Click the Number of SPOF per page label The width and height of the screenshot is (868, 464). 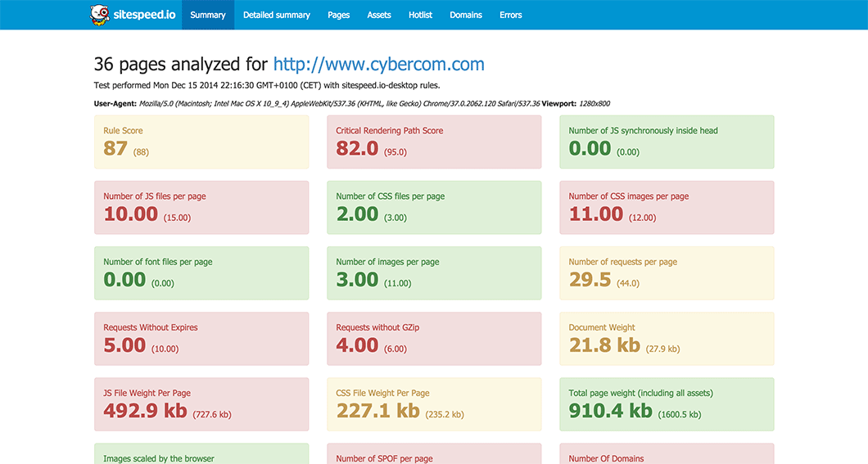coord(384,458)
